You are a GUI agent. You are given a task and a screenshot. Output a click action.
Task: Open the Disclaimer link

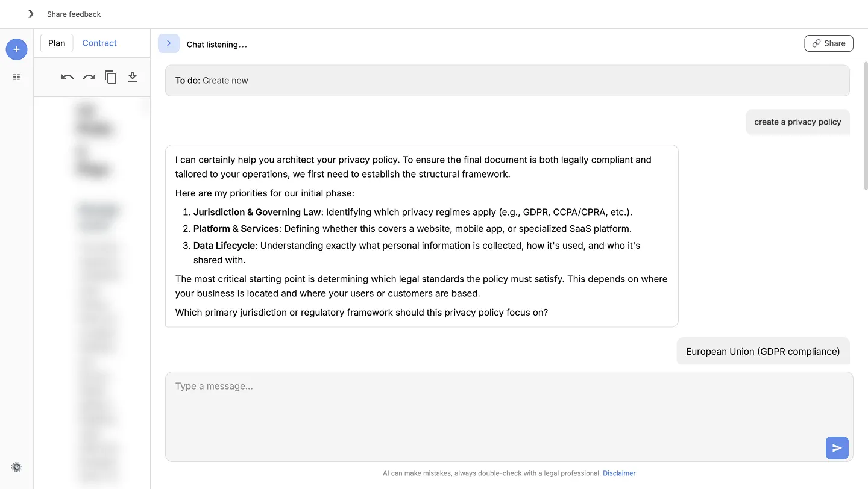coord(619,473)
